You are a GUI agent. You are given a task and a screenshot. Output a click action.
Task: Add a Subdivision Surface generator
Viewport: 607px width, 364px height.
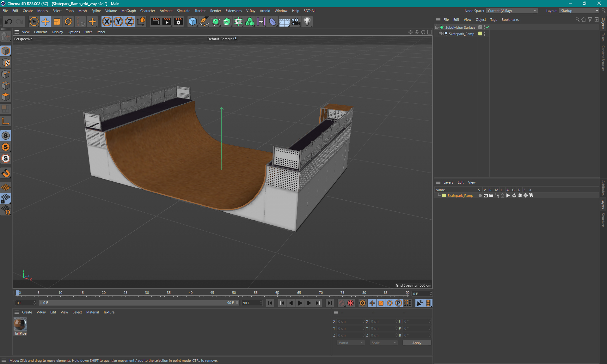pyautogui.click(x=216, y=21)
